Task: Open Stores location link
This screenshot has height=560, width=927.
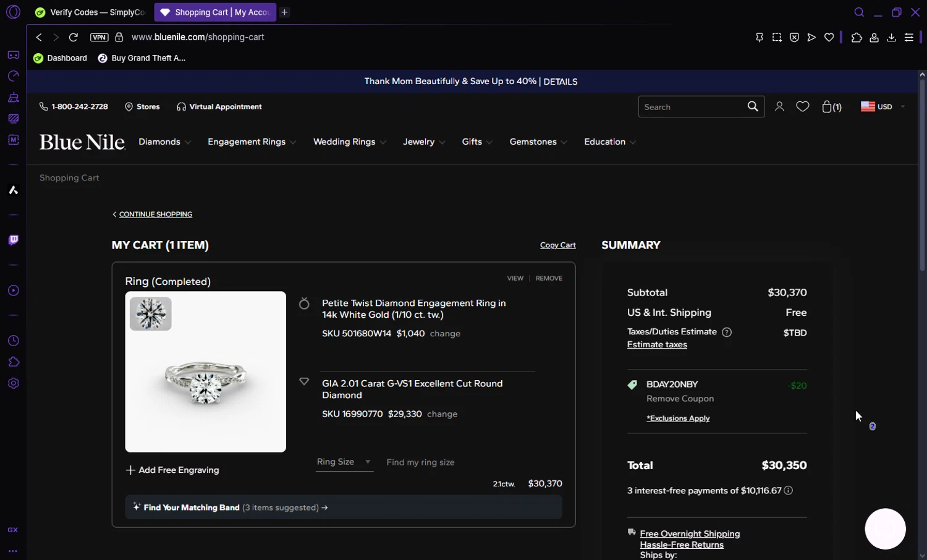Action: [x=142, y=107]
